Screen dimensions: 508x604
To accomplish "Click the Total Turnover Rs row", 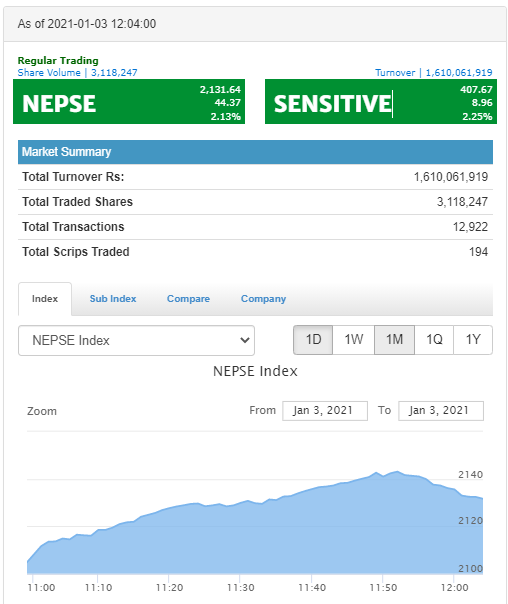I will click(x=255, y=177).
